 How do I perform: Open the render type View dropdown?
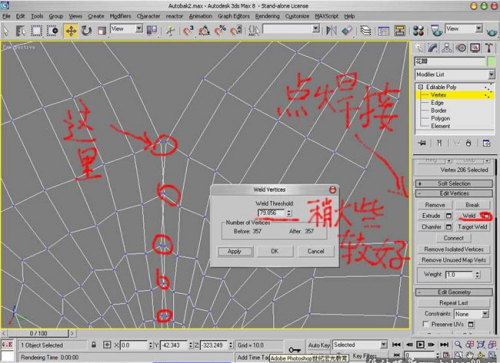pos(464,29)
